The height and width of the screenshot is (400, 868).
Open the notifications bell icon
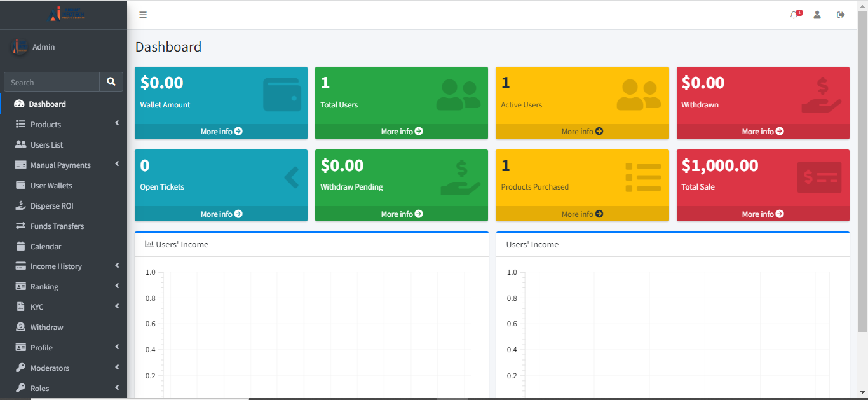pyautogui.click(x=794, y=14)
